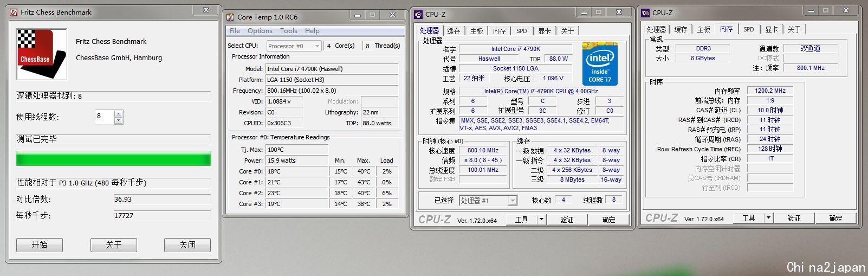
Task: Click the 通道数 value '双通道'
Action: (811, 48)
